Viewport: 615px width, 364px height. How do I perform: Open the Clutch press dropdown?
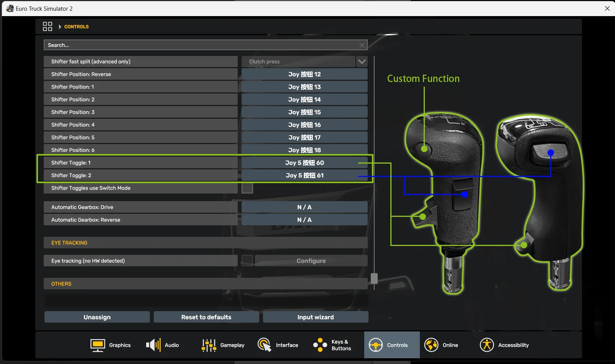[299, 62]
